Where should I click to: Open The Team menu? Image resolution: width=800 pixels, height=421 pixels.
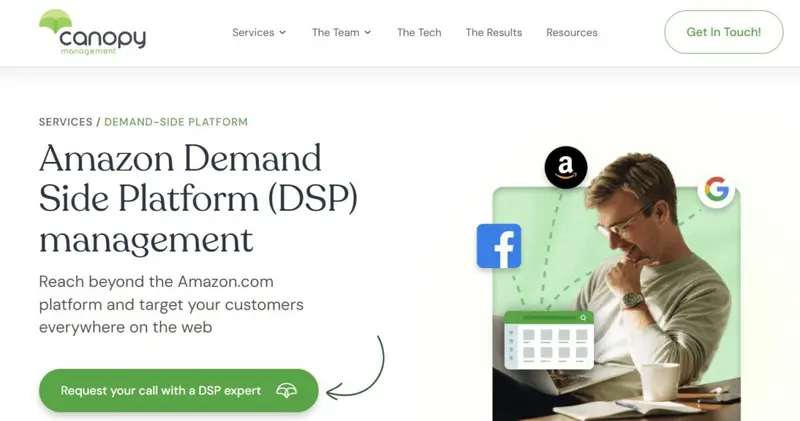(x=341, y=33)
